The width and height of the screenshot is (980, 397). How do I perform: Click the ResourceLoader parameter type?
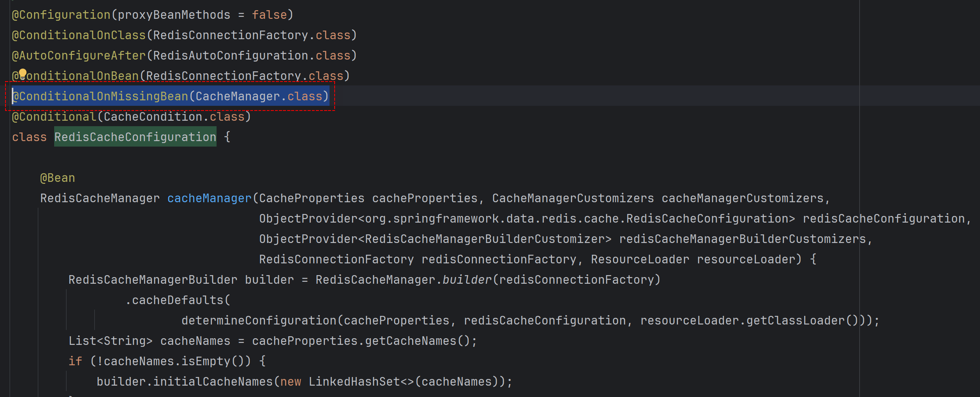click(x=640, y=259)
